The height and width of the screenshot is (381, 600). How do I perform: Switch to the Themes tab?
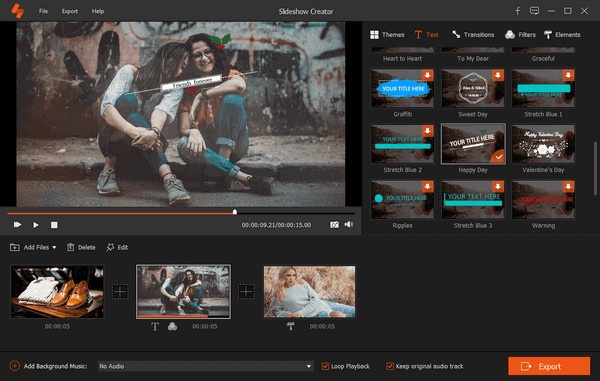pyautogui.click(x=387, y=34)
